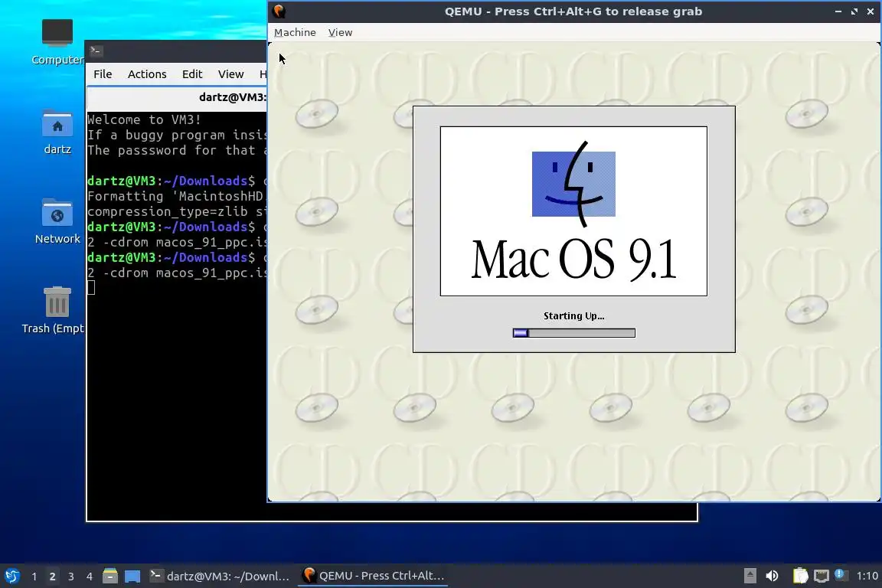Select the dartz@VM3 terminal tab title
Image resolution: width=882 pixels, height=588 pixels.
tap(232, 97)
